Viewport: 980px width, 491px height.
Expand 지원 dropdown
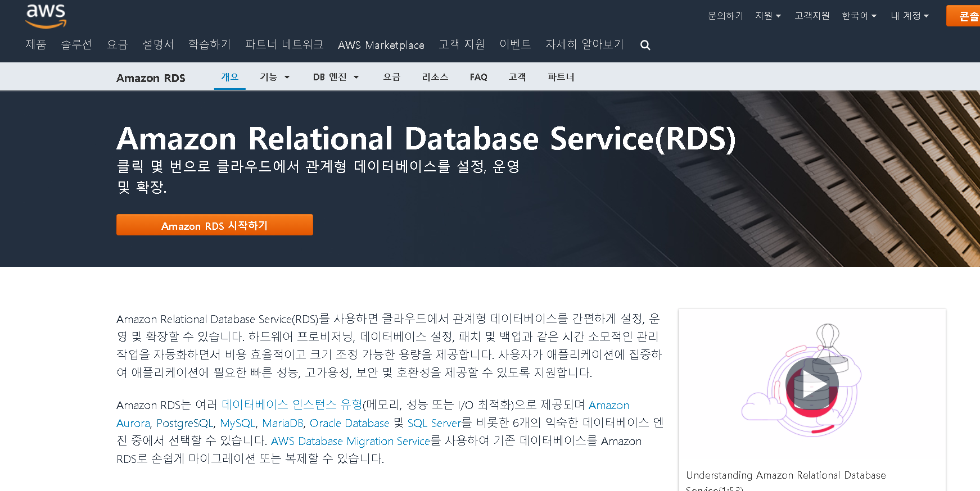[x=768, y=16]
